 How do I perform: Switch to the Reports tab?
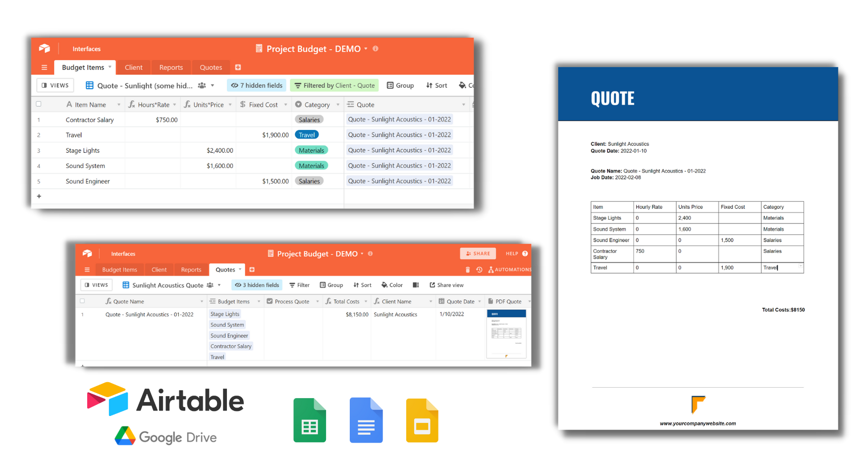171,67
